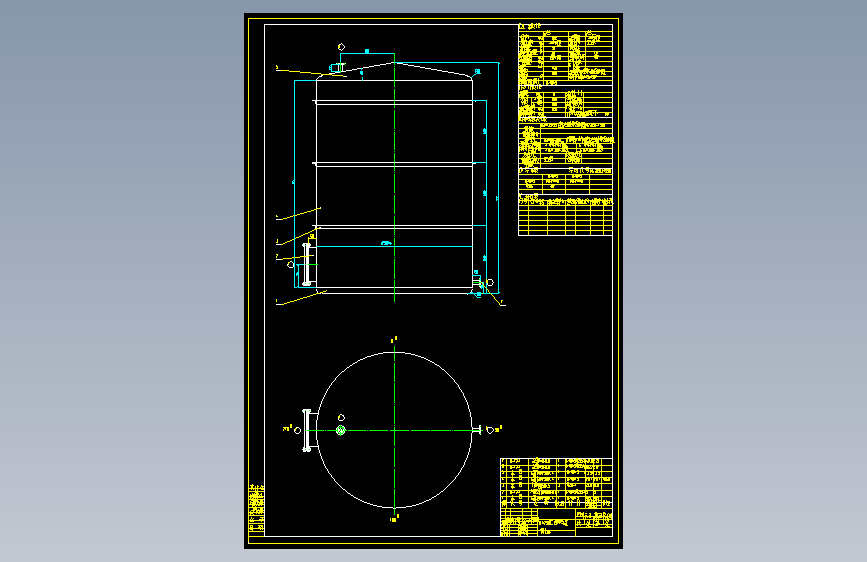This screenshot has width=867, height=562.
Task: Click the tank elevation side view drawing
Action: click(394, 178)
